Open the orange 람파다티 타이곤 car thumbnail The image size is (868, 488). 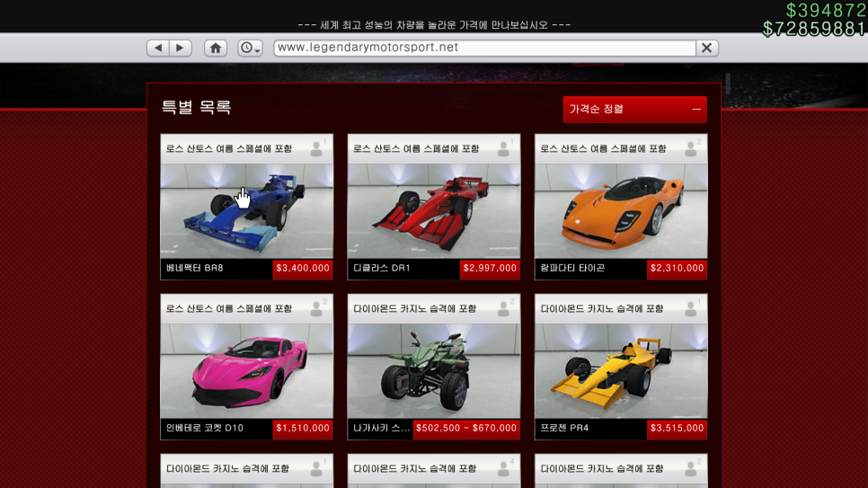click(x=621, y=210)
